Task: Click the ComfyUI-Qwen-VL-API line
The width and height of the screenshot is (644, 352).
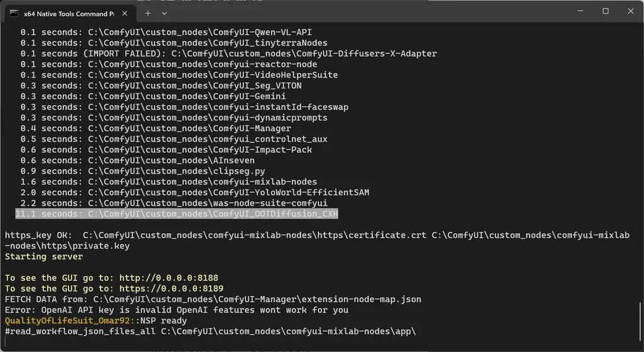Action: click(166, 32)
